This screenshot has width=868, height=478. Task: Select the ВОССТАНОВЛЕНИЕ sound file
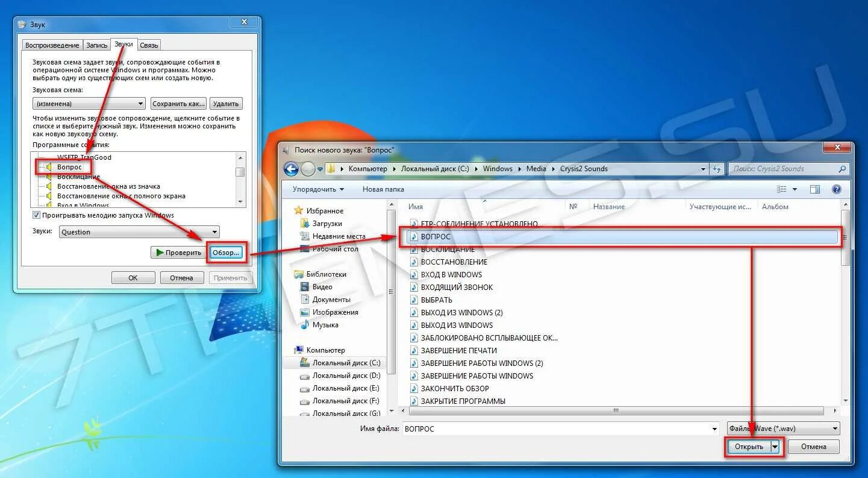pos(454,262)
